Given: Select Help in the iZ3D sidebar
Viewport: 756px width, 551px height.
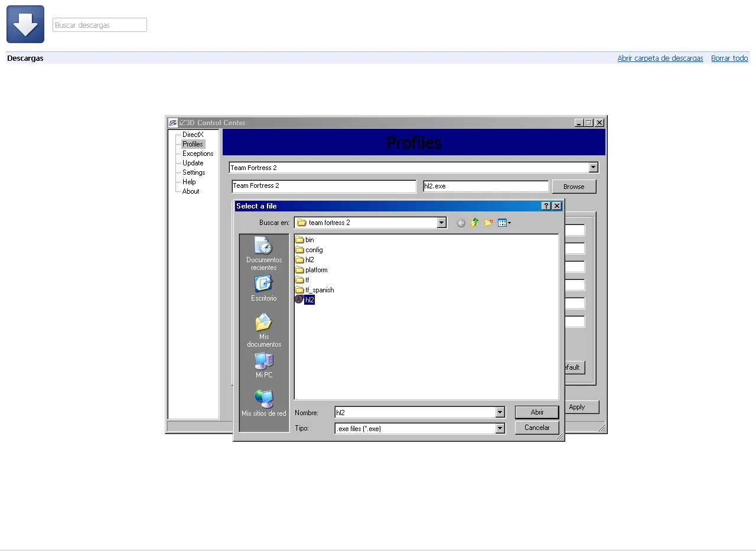Looking at the screenshot, I should pyautogui.click(x=189, y=182).
